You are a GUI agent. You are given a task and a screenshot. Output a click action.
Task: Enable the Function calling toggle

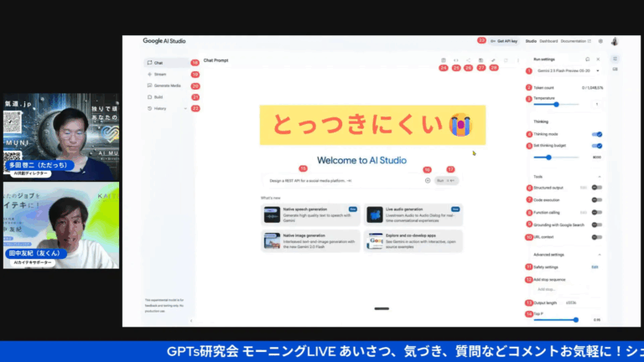(597, 213)
